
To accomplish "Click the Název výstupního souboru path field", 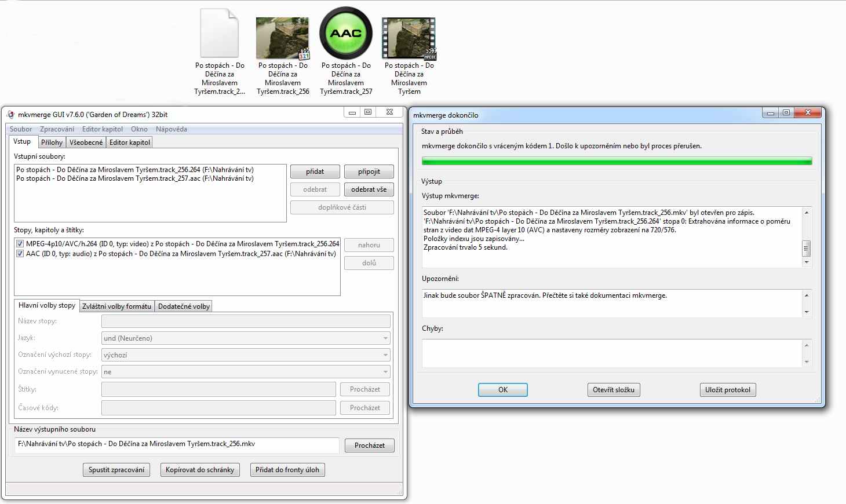I will click(177, 444).
